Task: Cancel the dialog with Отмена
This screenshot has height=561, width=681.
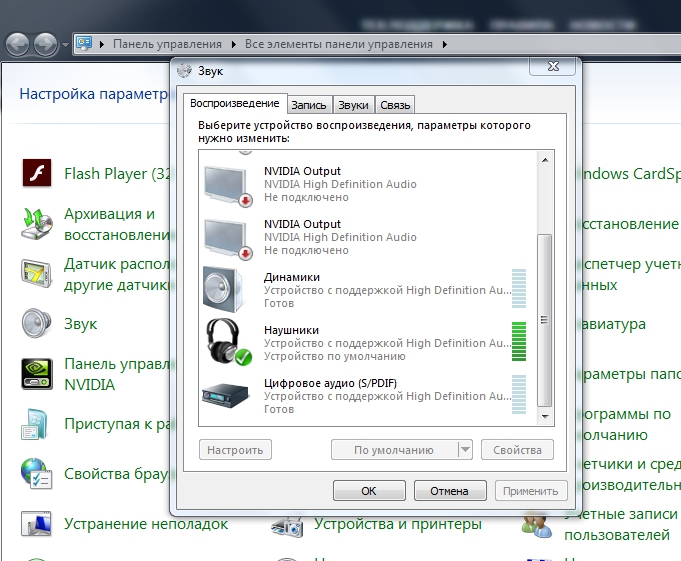Action: tap(450, 491)
